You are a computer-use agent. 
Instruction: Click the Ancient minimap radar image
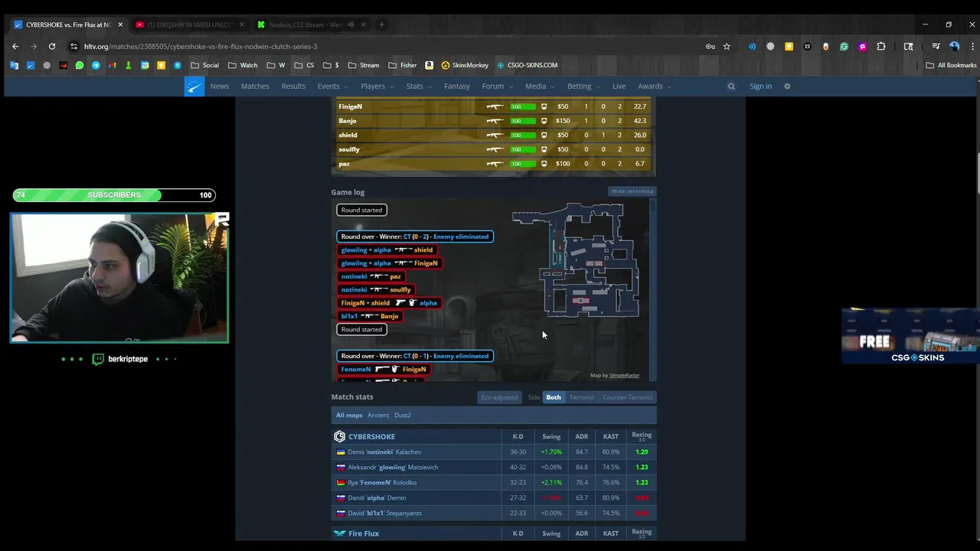[576, 260]
